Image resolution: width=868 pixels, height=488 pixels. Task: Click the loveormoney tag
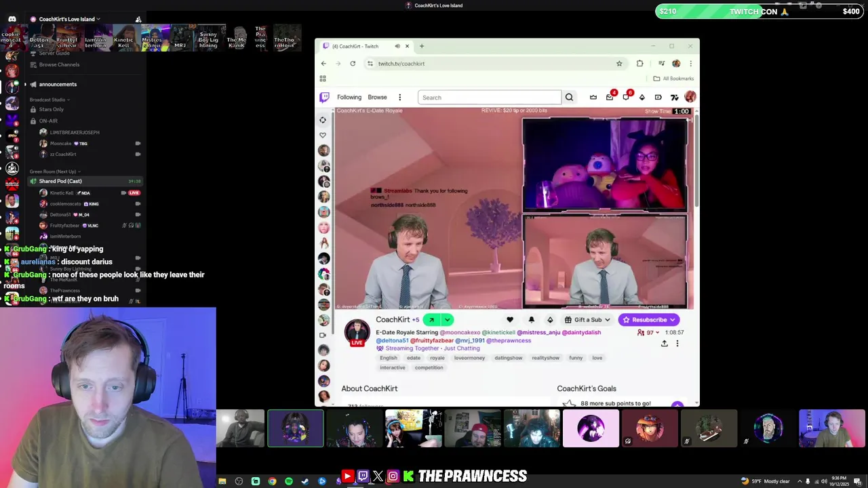click(469, 358)
